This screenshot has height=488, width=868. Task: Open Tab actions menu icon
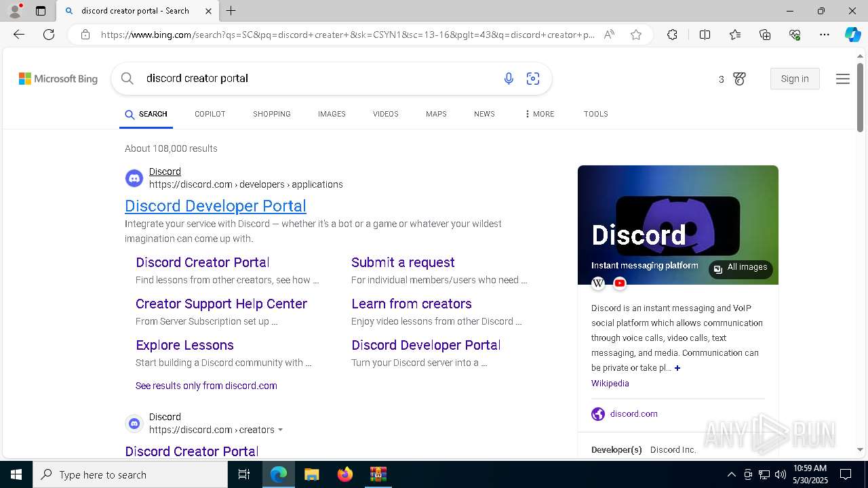(41, 11)
